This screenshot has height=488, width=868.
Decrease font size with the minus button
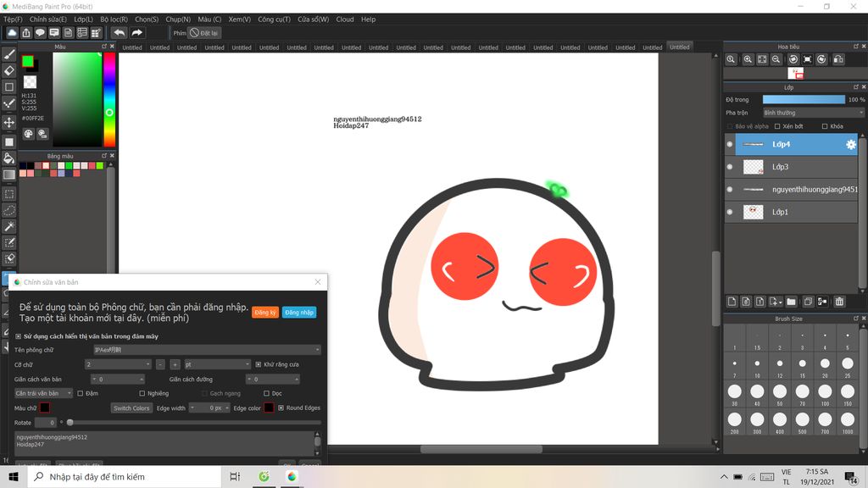[x=160, y=364]
